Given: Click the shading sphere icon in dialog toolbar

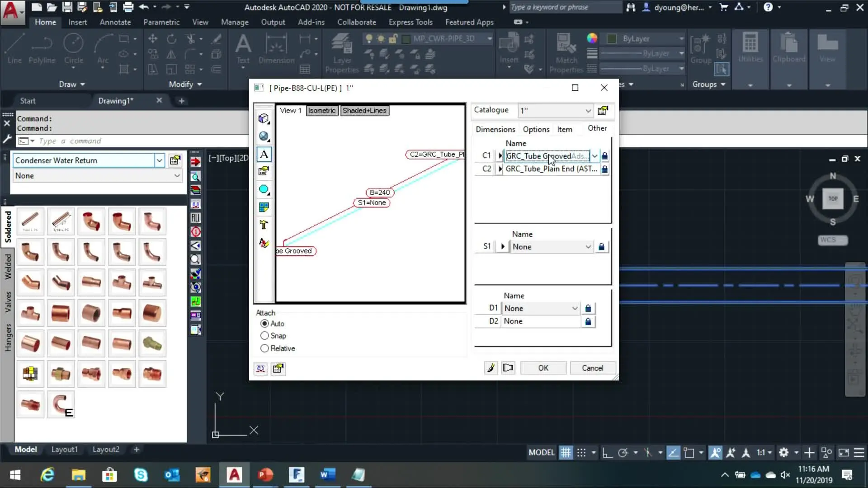Looking at the screenshot, I should [264, 136].
